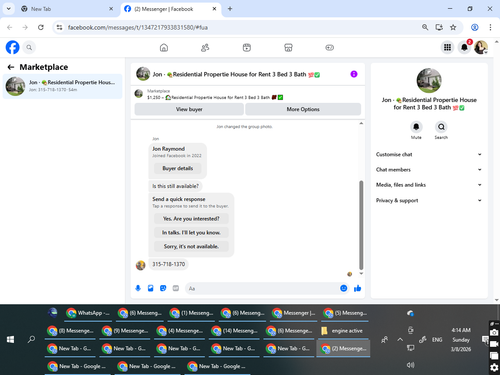The height and width of the screenshot is (375, 500).
Task: Choose a sticker icon
Action: (163, 288)
